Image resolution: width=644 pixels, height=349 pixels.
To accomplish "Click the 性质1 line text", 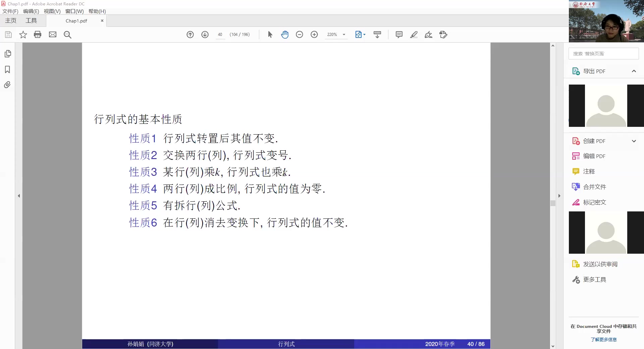I will click(x=204, y=138).
